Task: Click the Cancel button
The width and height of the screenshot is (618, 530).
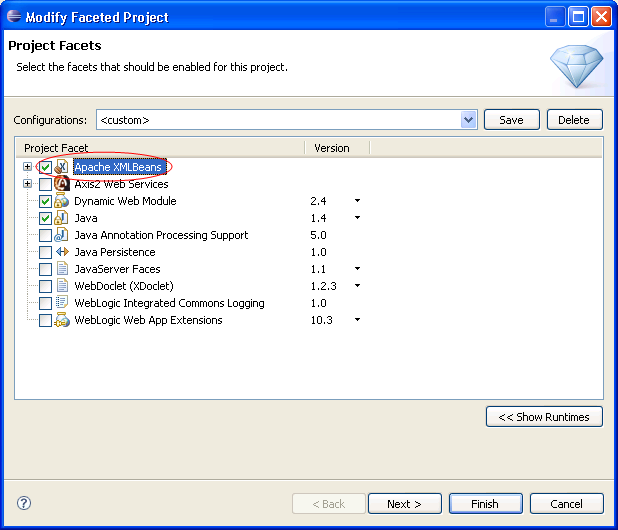Action: click(566, 504)
